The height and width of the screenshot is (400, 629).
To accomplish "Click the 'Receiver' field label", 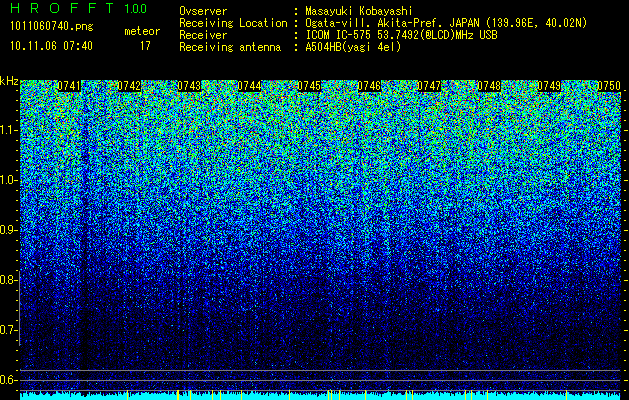I will pyautogui.click(x=203, y=35).
